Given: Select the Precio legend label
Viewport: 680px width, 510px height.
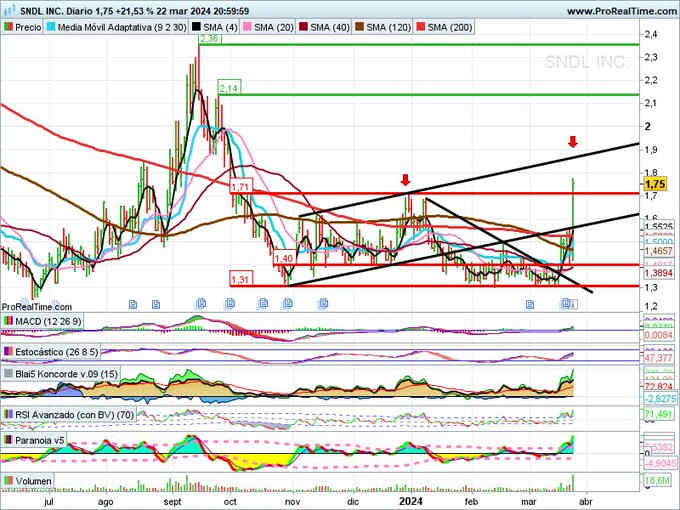Looking at the screenshot, I should click(x=28, y=27).
